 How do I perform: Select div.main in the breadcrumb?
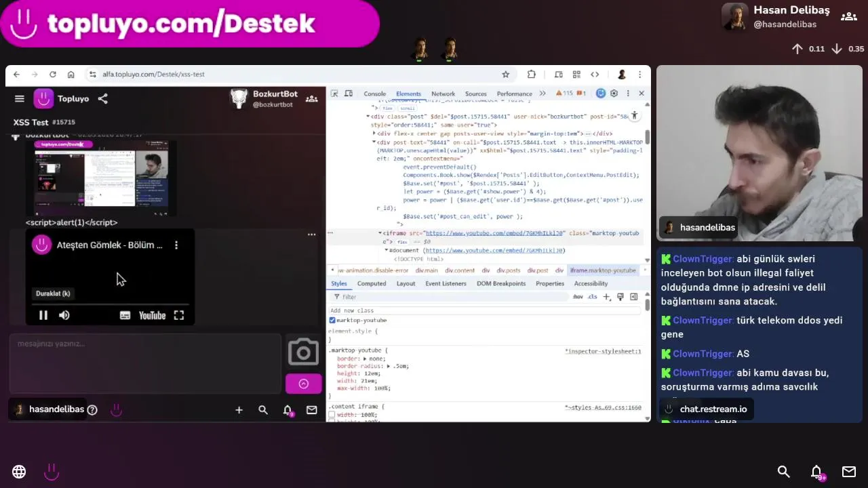[x=427, y=270]
